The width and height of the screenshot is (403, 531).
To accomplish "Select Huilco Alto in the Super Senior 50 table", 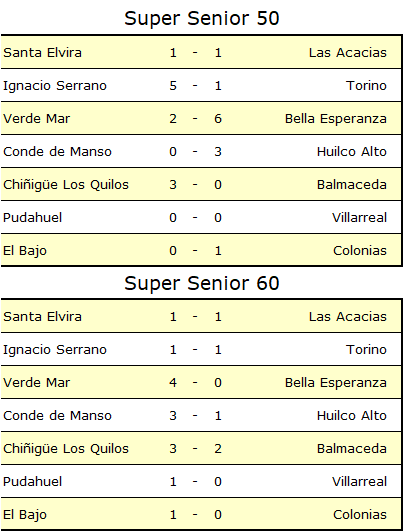I will (352, 152).
